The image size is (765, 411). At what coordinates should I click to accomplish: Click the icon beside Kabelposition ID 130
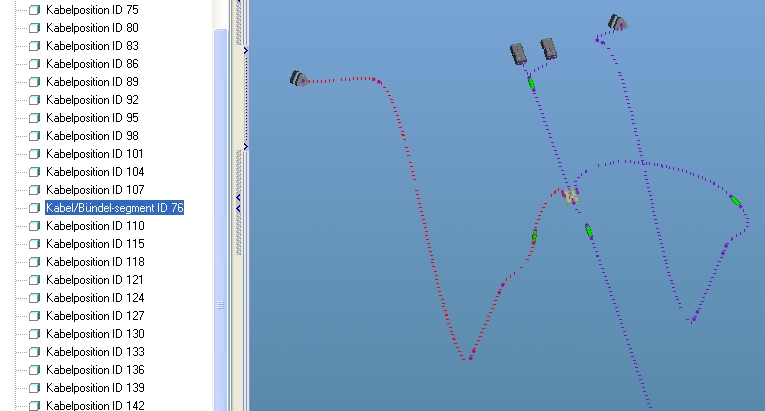(x=35, y=334)
